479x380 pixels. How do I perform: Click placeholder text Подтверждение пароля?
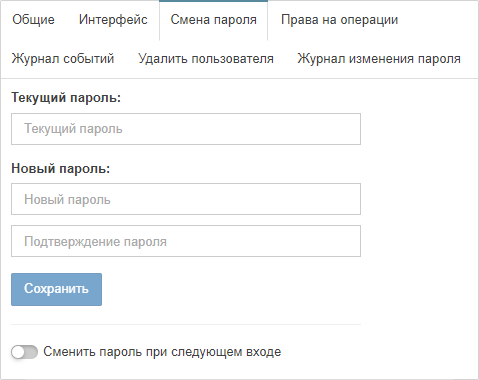(x=95, y=241)
